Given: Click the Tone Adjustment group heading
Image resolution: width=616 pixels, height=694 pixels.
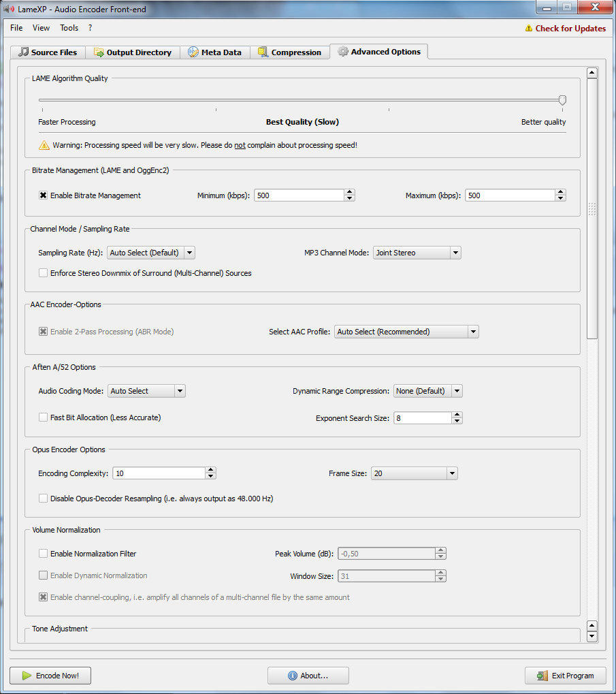Looking at the screenshot, I should point(60,629).
